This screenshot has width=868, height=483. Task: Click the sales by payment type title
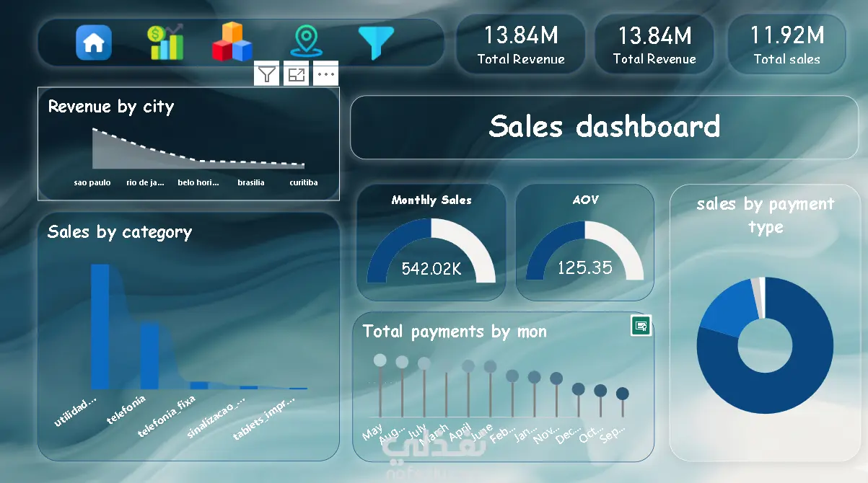(x=766, y=216)
